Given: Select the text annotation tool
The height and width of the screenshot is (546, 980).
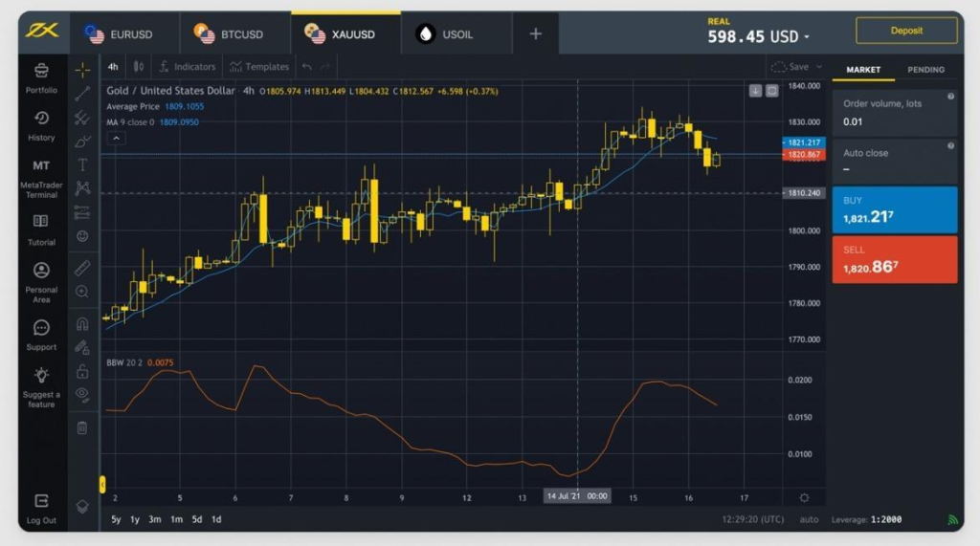Looking at the screenshot, I should [82, 164].
